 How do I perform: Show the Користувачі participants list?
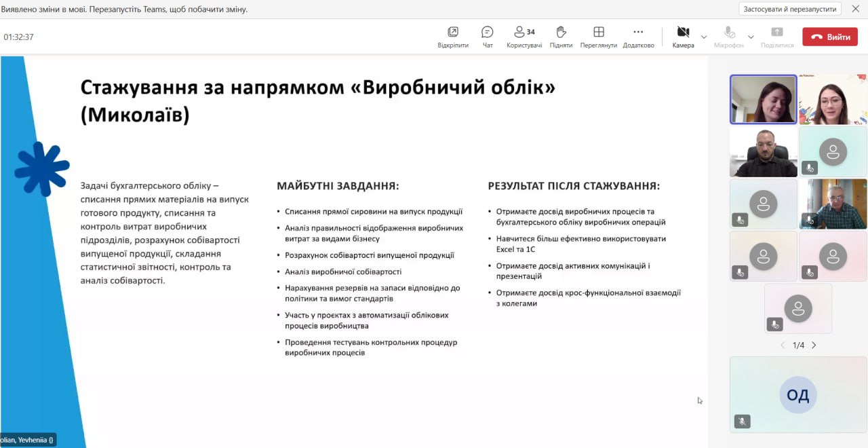click(x=524, y=37)
